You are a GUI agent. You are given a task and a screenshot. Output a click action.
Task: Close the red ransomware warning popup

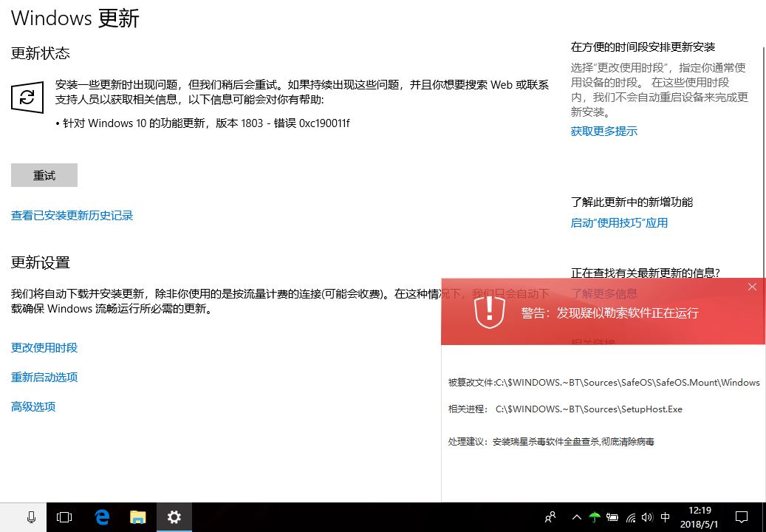pos(752,287)
